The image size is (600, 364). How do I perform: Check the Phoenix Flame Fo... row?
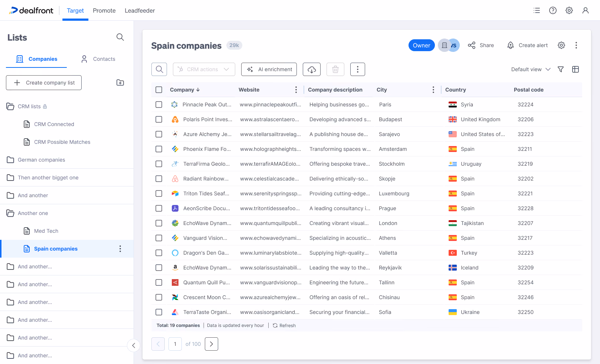pos(159,149)
